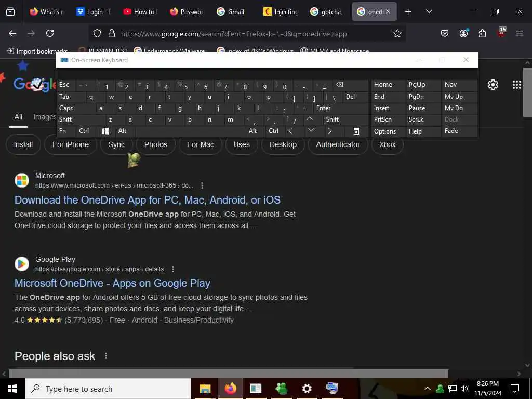The image size is (532, 399).
Task: Open more options for Microsoft result
Action: point(202,185)
